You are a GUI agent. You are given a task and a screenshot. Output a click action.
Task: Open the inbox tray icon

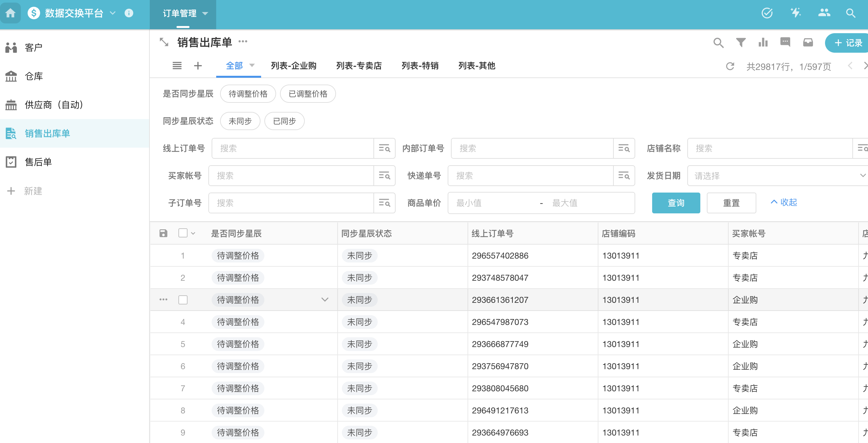point(808,42)
